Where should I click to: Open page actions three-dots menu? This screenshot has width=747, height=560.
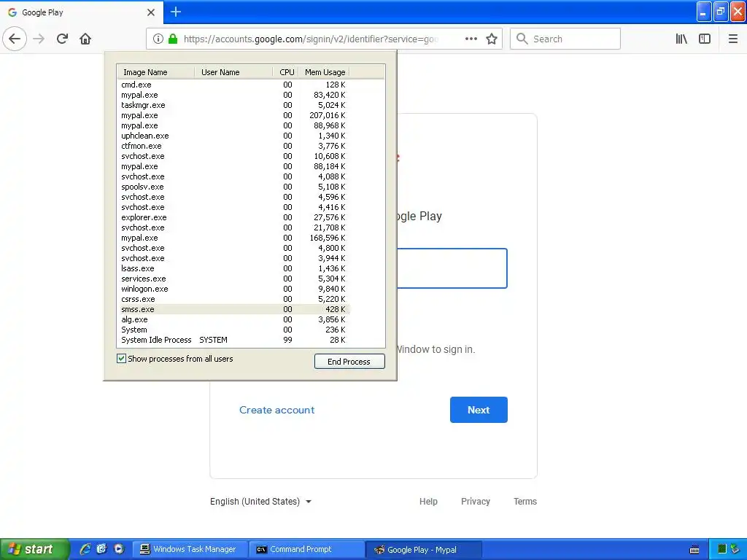[471, 39]
